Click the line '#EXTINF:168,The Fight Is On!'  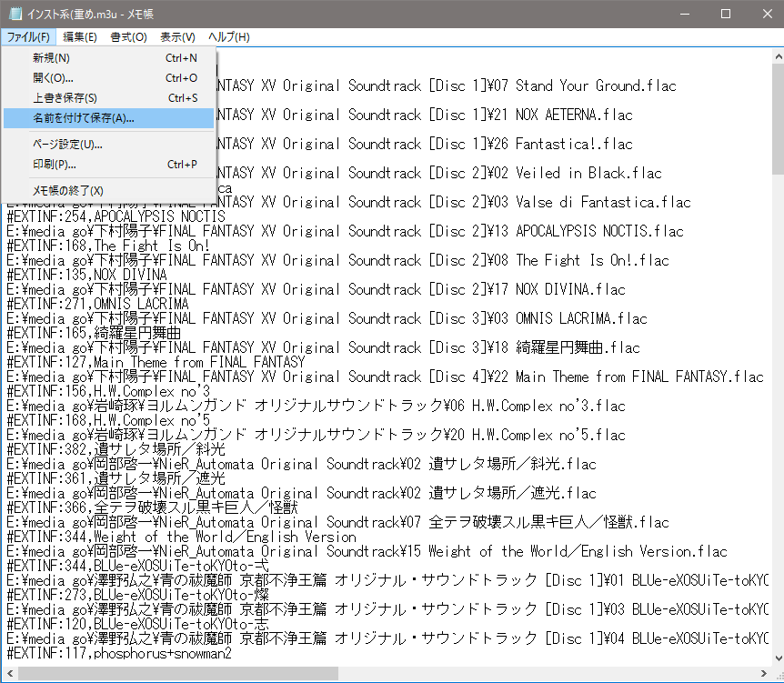[108, 246]
